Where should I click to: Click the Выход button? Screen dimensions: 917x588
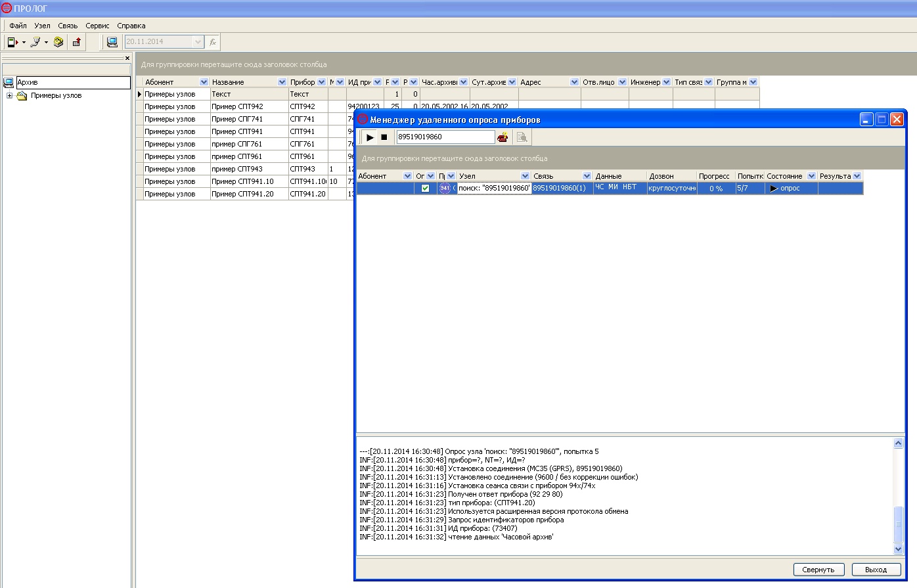[876, 570]
